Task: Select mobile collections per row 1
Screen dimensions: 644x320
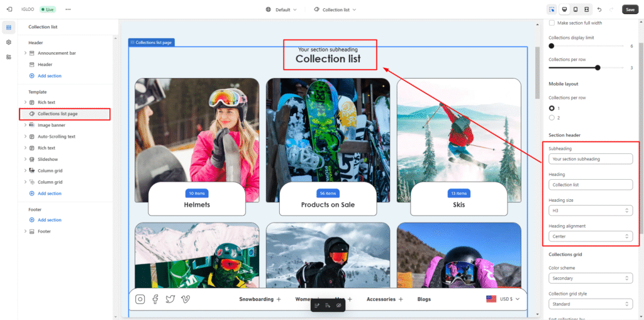Action: 552,108
